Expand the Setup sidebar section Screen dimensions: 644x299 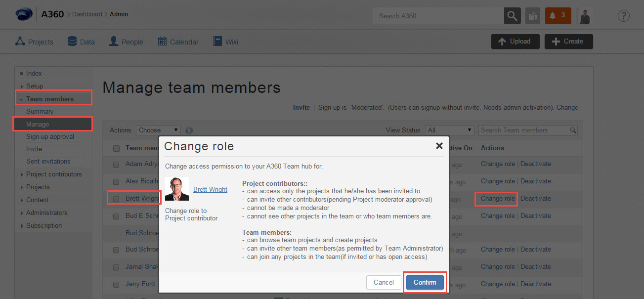pos(34,85)
